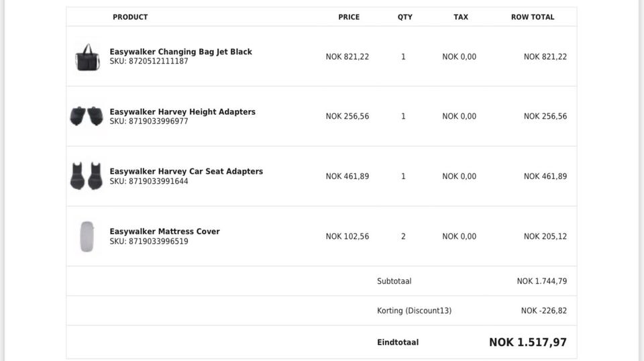The height and width of the screenshot is (361, 644).
Task: Click the Harvey Height Adapters thumbnail image
Action: click(87, 116)
